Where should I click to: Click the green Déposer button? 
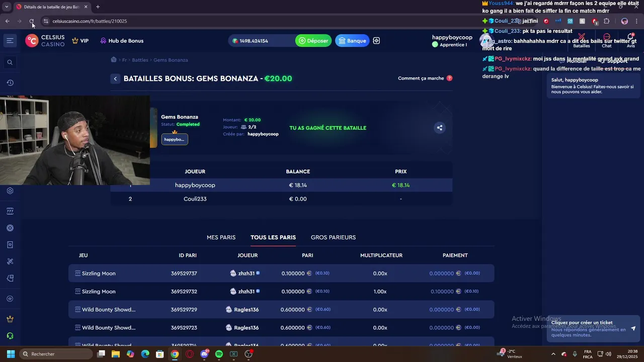point(313,41)
